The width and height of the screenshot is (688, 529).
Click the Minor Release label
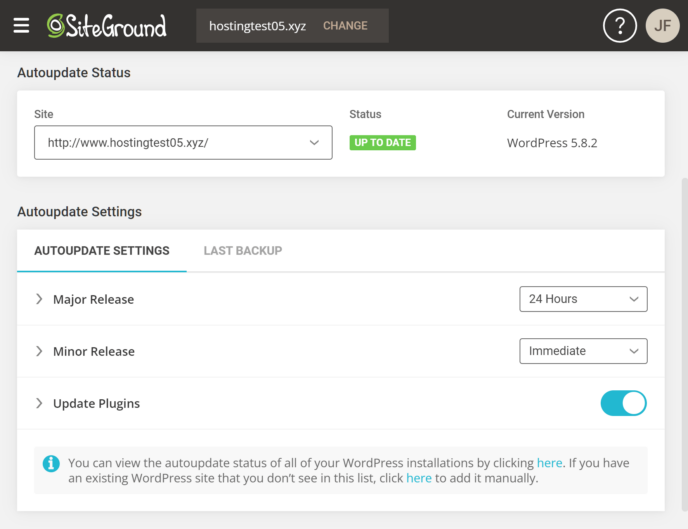pos(94,351)
